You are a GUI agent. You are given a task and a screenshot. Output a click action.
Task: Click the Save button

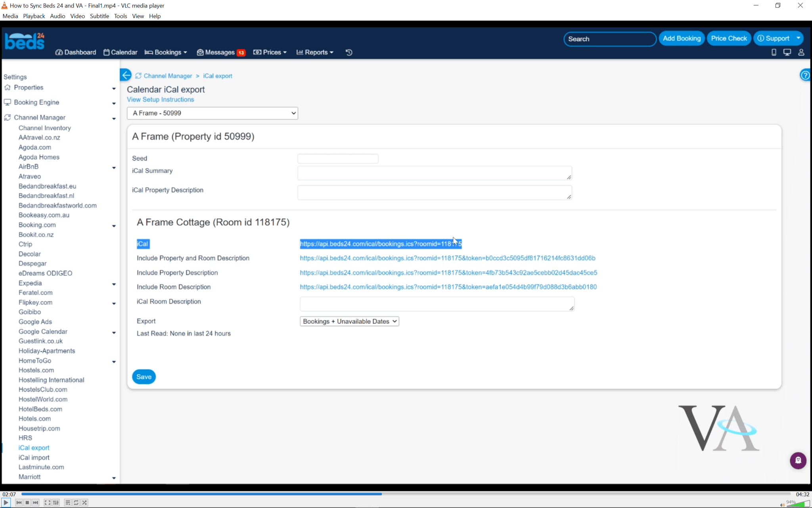click(x=144, y=377)
